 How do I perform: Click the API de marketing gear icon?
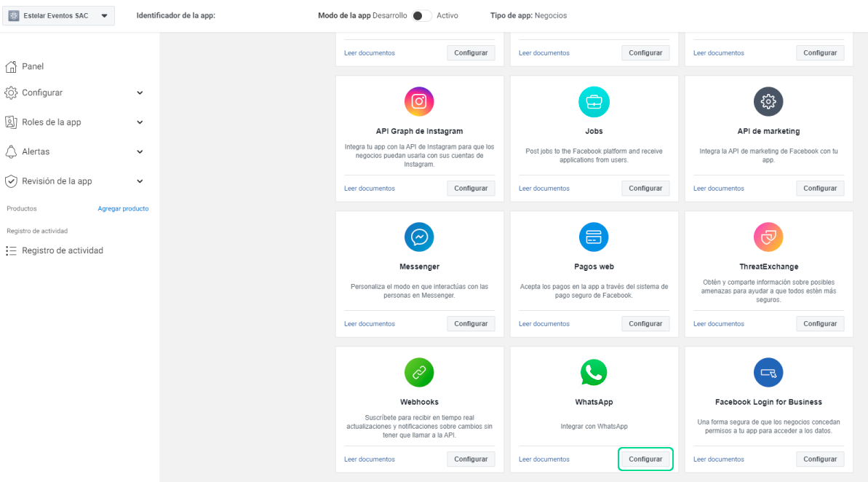[768, 102]
